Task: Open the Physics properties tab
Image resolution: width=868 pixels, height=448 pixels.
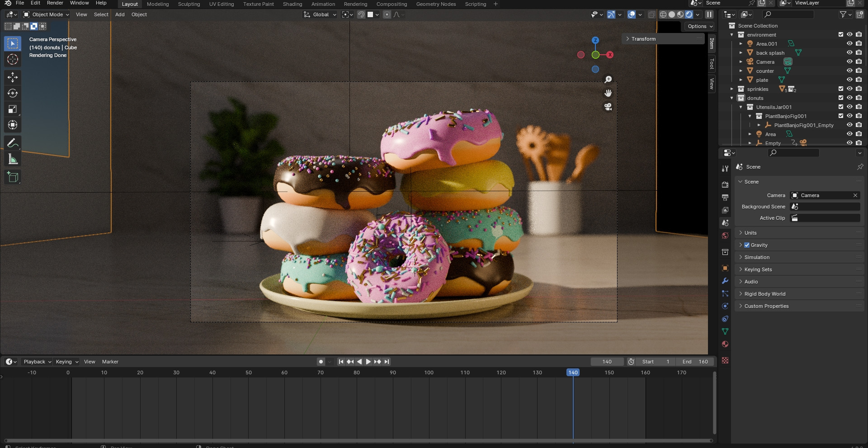Action: pyautogui.click(x=725, y=306)
